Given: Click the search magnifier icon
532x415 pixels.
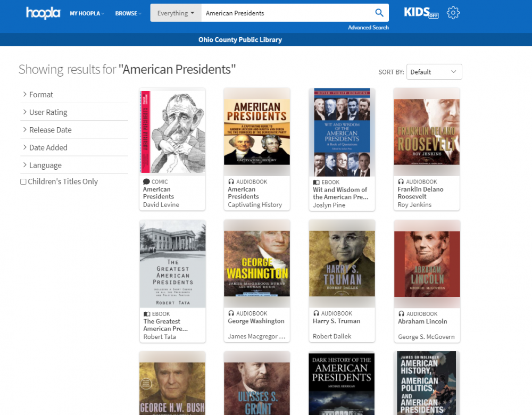Looking at the screenshot, I should click(379, 13).
